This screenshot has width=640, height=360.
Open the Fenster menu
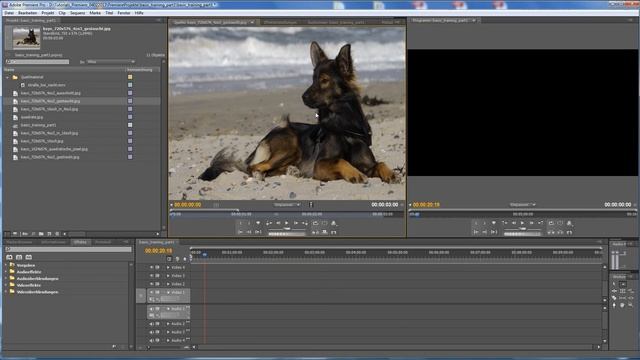124,13
